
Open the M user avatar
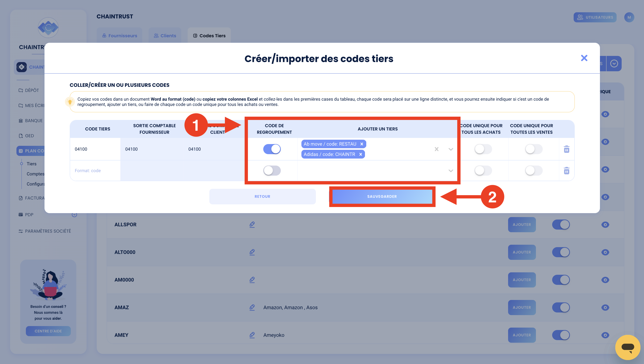pyautogui.click(x=629, y=17)
